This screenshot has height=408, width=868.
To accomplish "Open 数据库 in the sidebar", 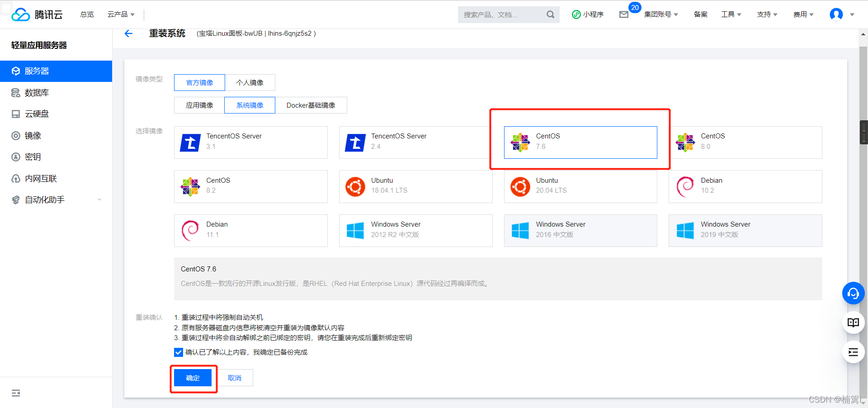I will coord(37,93).
